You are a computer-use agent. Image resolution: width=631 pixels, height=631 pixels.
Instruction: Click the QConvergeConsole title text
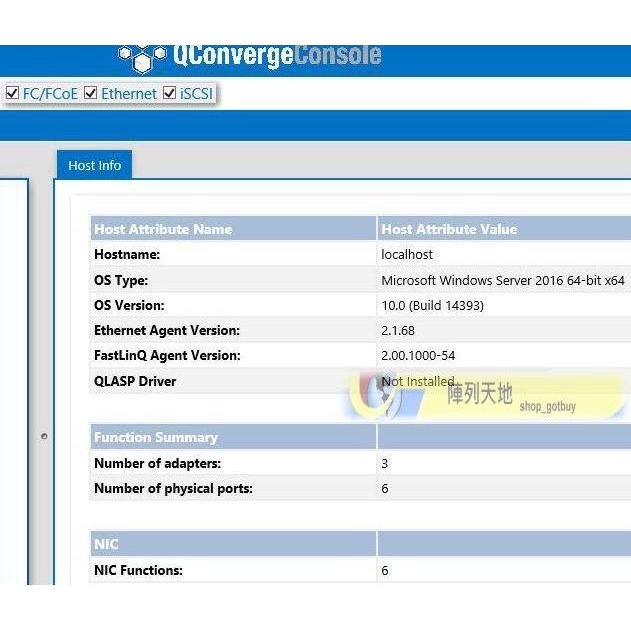pos(277,55)
